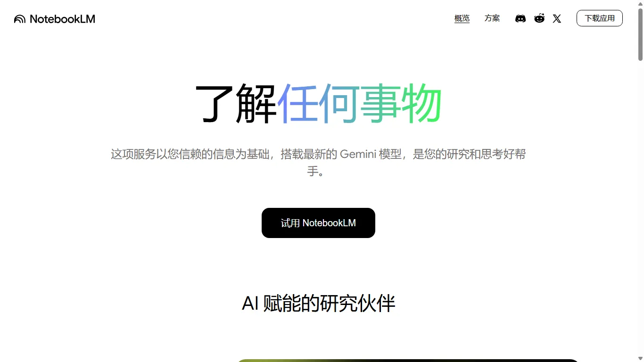Open the Discord community icon in the header
The width and height of the screenshot is (644, 362).
520,18
